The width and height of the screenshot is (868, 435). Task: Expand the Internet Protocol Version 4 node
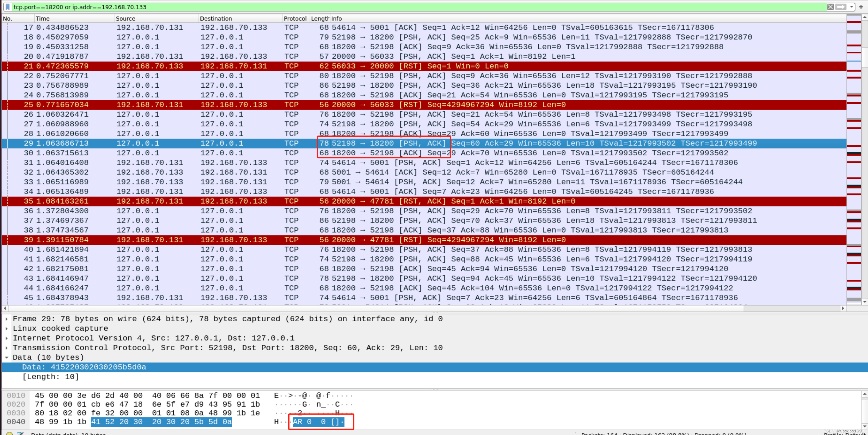click(x=6, y=338)
